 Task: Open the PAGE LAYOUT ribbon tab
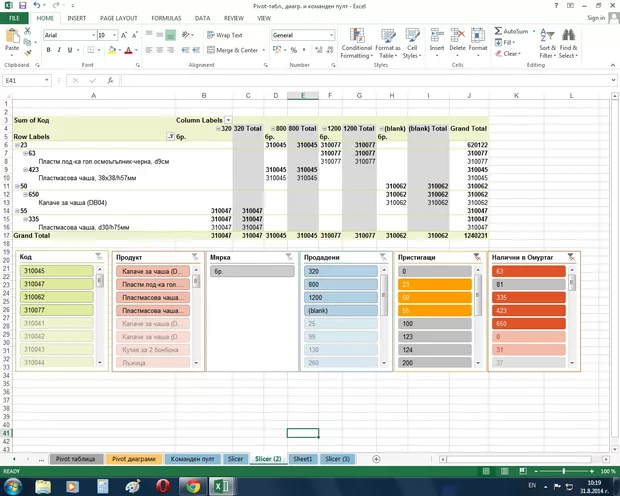click(x=118, y=18)
